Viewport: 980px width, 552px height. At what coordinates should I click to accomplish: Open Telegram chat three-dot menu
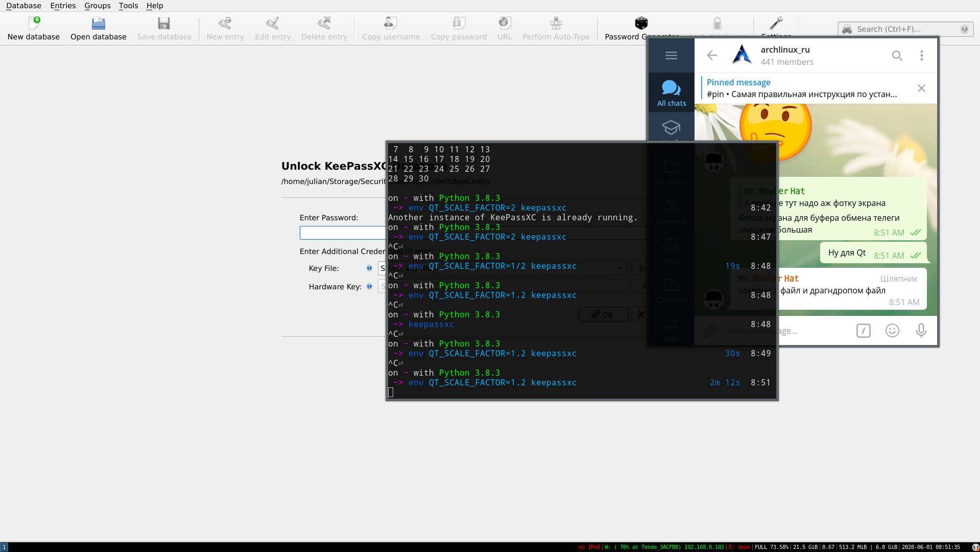point(922,55)
